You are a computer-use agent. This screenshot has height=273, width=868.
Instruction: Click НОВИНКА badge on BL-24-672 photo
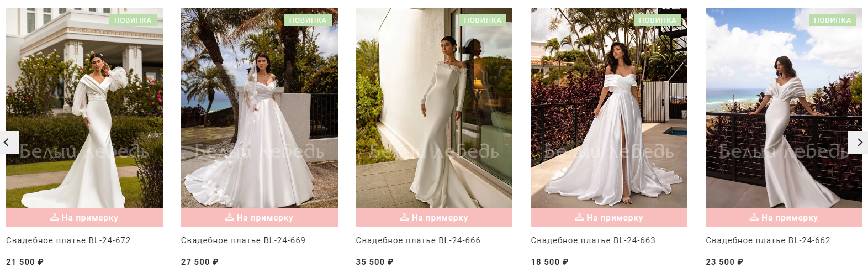(x=133, y=20)
